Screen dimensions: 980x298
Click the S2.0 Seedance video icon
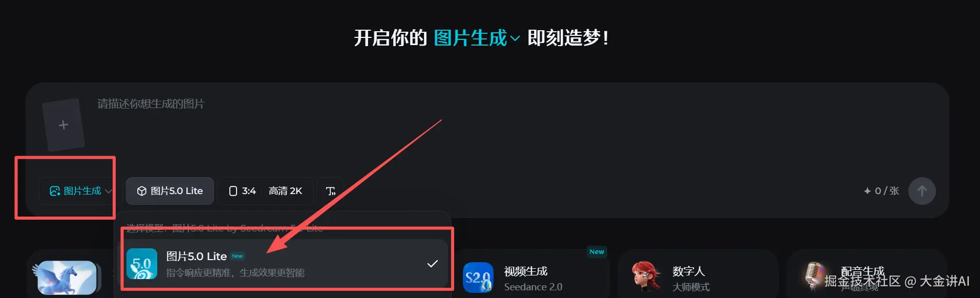click(478, 278)
